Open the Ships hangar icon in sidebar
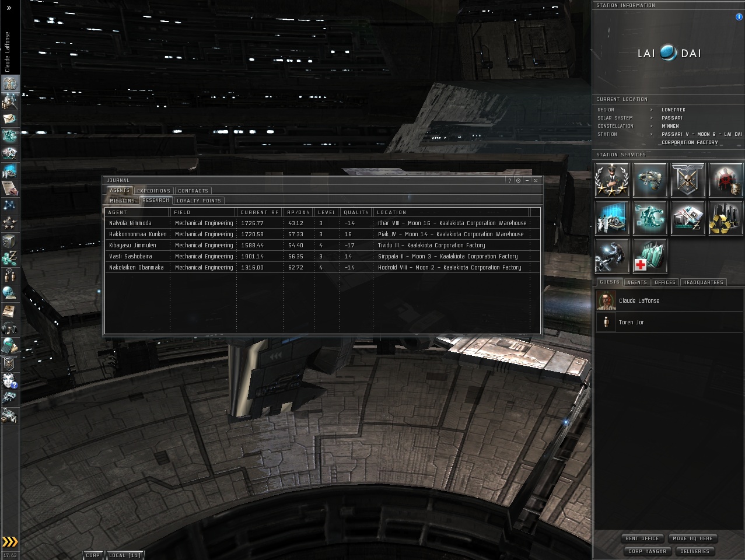This screenshot has width=745, height=560. tap(10, 398)
